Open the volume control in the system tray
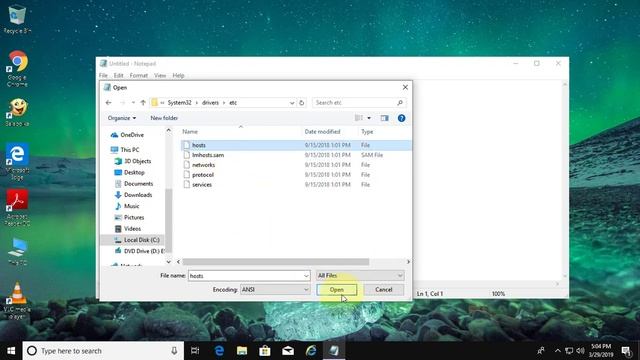The width and height of the screenshot is (640, 360). tap(580, 351)
